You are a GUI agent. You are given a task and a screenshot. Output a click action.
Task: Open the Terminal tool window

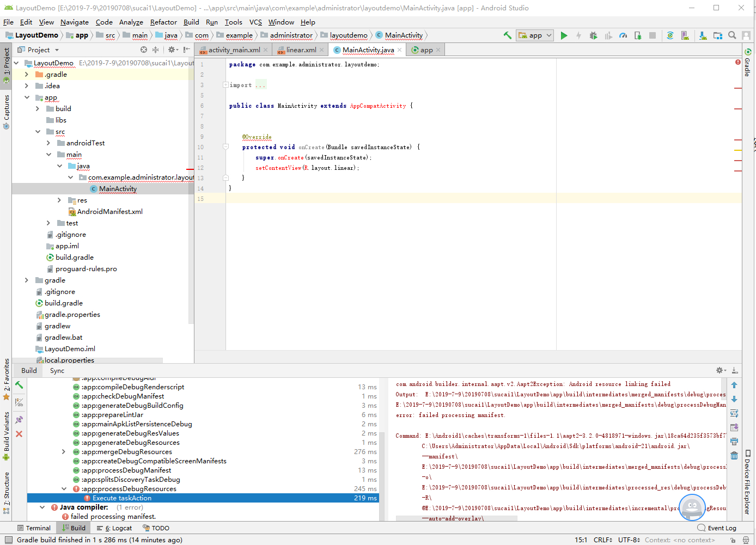tap(34, 528)
